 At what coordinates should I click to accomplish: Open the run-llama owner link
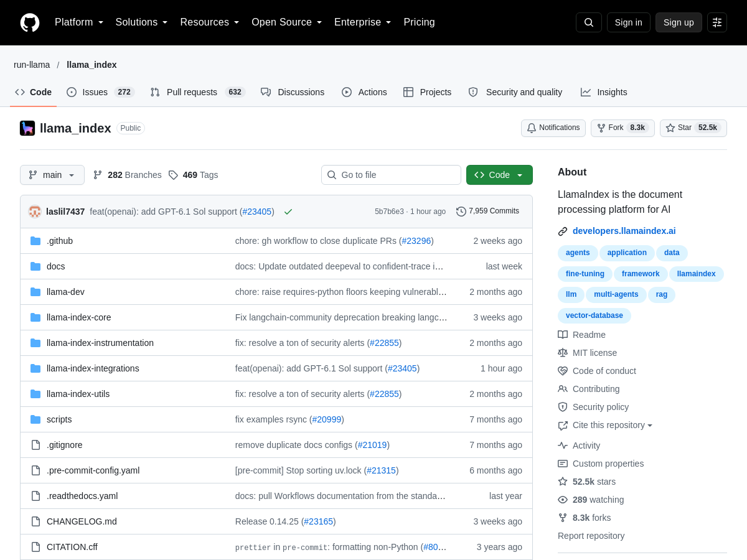pos(32,65)
